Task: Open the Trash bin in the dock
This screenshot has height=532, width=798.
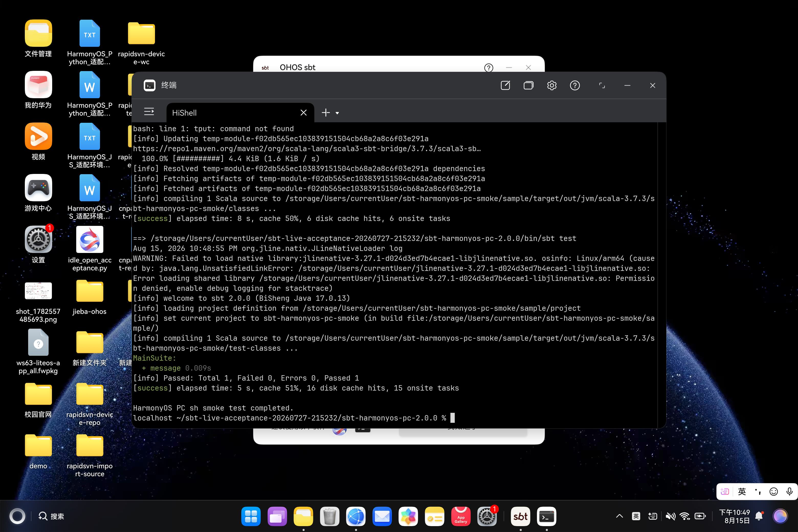Action: [x=329, y=516]
